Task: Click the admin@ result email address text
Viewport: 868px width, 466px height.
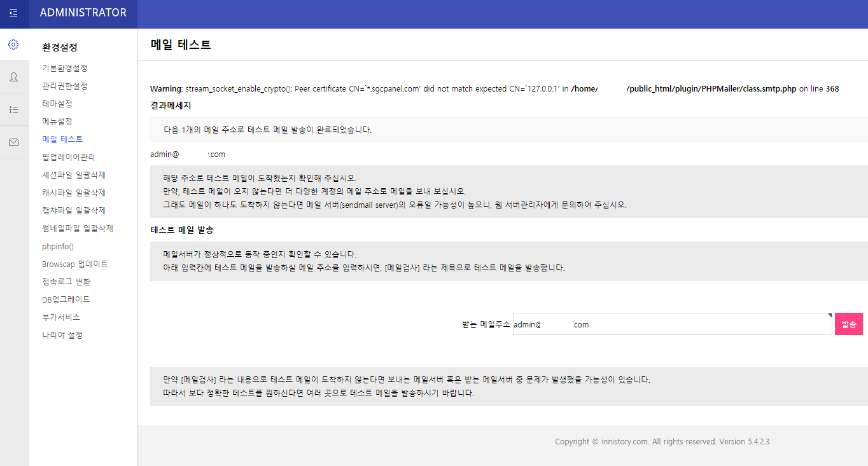Action: (188, 154)
